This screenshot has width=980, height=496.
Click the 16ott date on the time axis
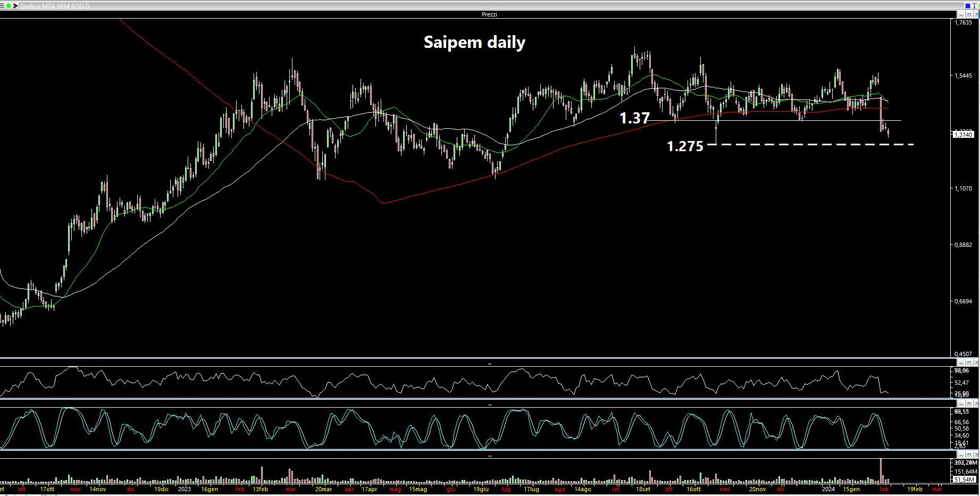pyautogui.click(x=693, y=489)
